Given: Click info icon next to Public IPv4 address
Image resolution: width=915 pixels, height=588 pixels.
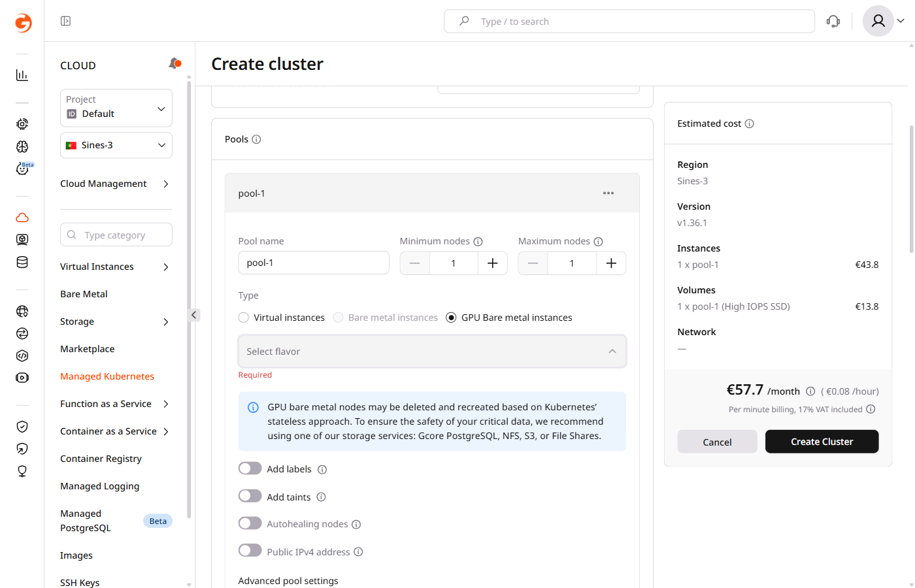Looking at the screenshot, I should click(x=358, y=552).
